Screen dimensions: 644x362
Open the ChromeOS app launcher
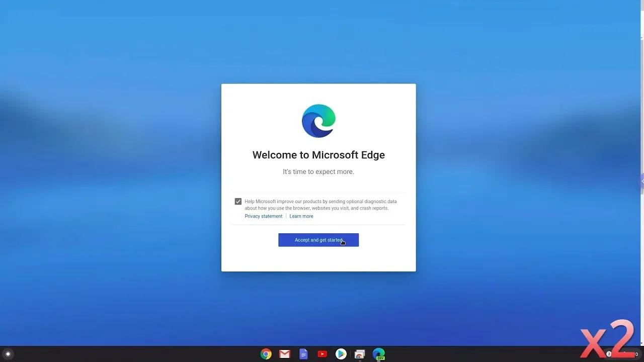pos(8,354)
